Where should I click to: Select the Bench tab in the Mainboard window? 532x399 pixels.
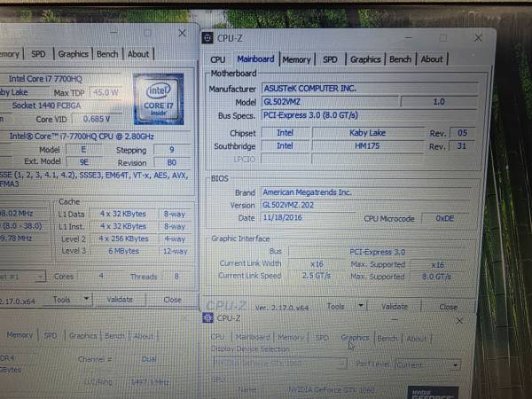400,59
